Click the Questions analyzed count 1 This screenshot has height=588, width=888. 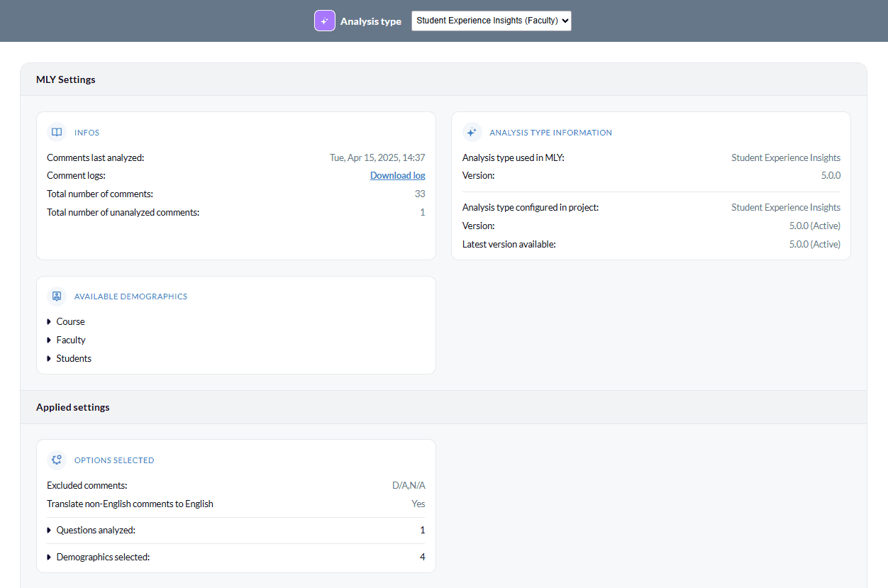pos(423,530)
